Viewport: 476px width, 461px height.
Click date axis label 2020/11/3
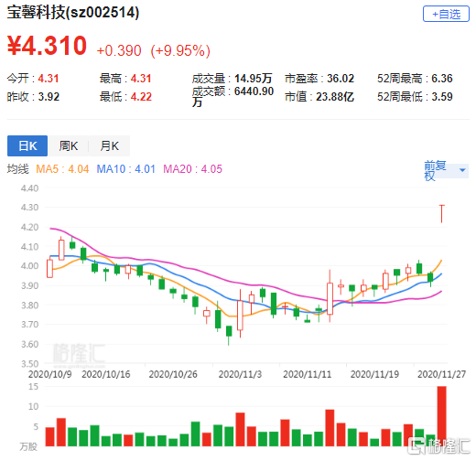coord(240,374)
